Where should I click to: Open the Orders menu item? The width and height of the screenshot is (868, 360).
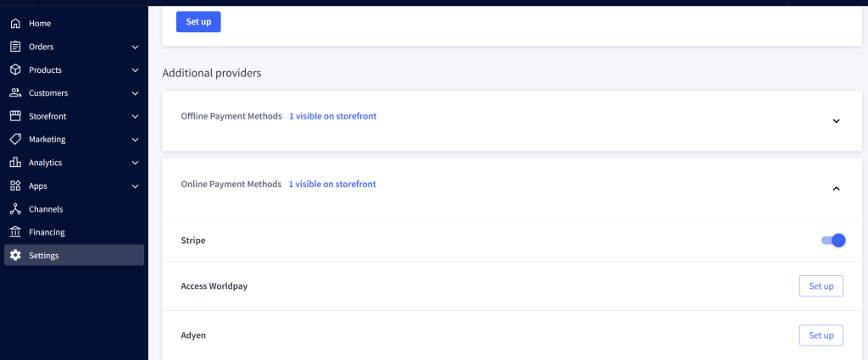coord(75,47)
